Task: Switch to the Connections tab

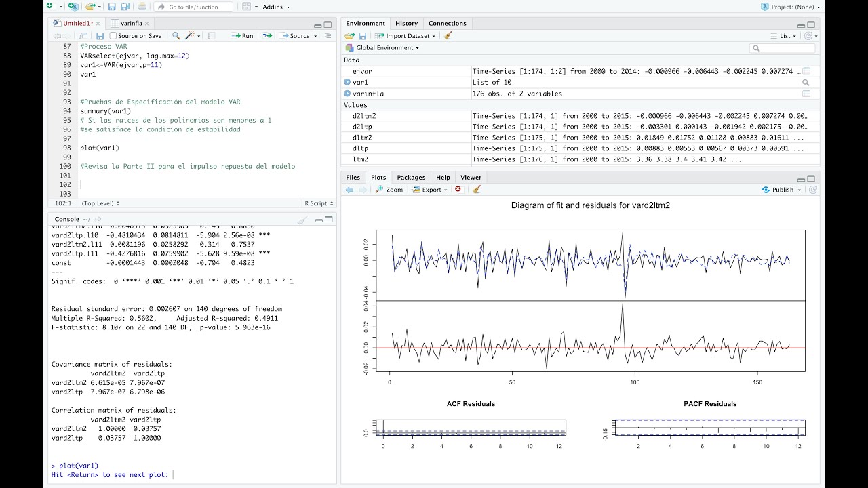Action: pos(448,23)
